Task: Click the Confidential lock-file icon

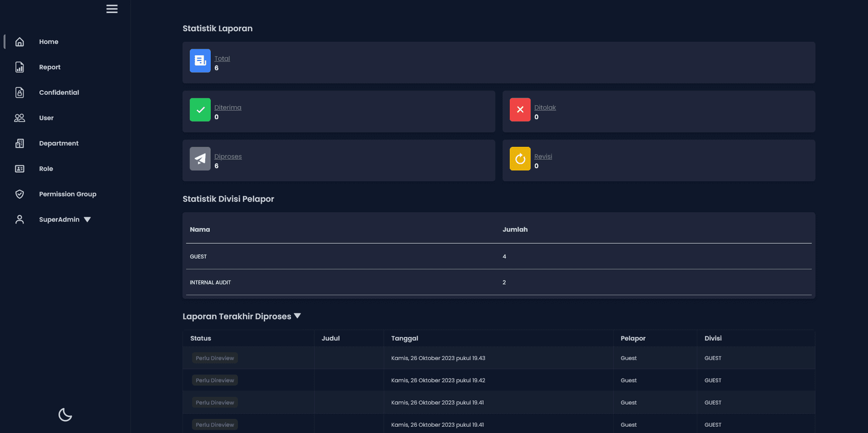Action: [20, 93]
